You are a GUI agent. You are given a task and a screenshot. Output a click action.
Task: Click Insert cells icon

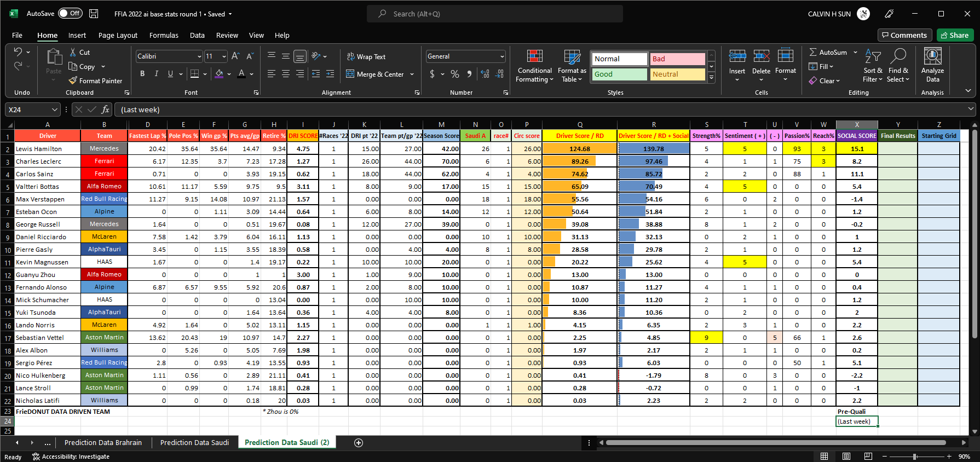737,56
